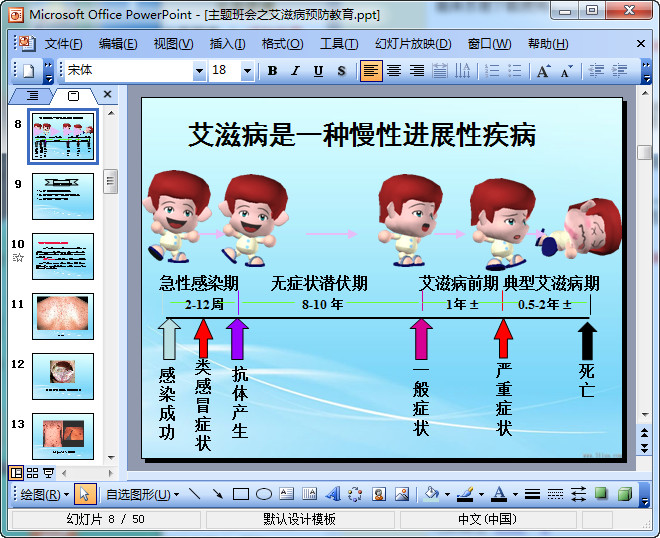
Task: Click the Select Objects arrow tool
Action: coord(85,494)
